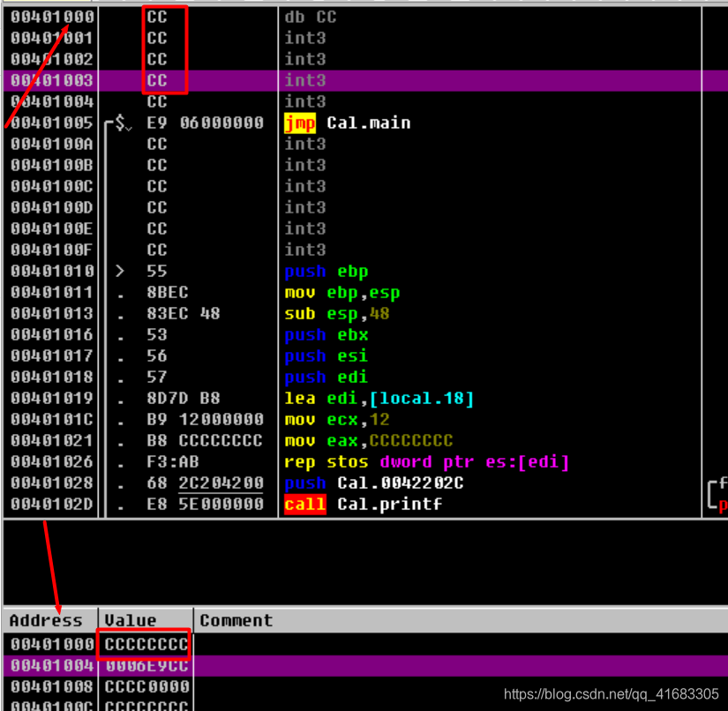Image resolution: width=728 pixels, height=711 pixels.
Task: Select address 00401005 in disassembly
Action: tap(52, 123)
